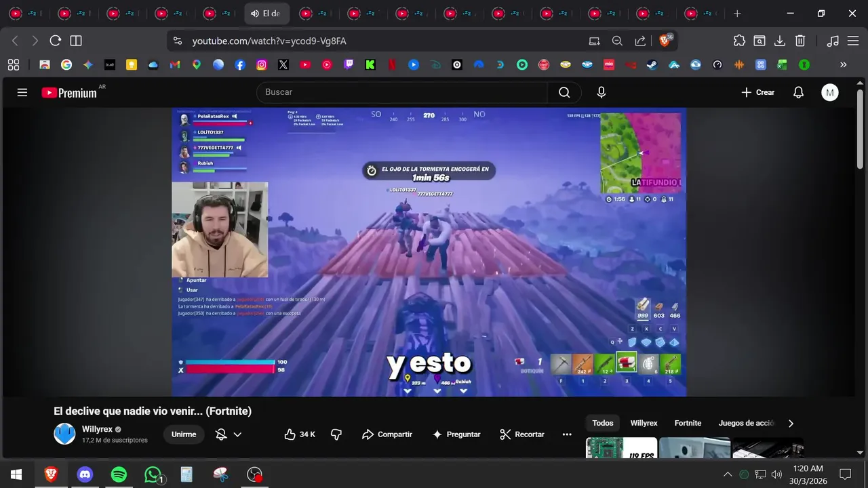Toggle the browser sidebar panel
This screenshot has width=868, height=488.
click(76, 41)
